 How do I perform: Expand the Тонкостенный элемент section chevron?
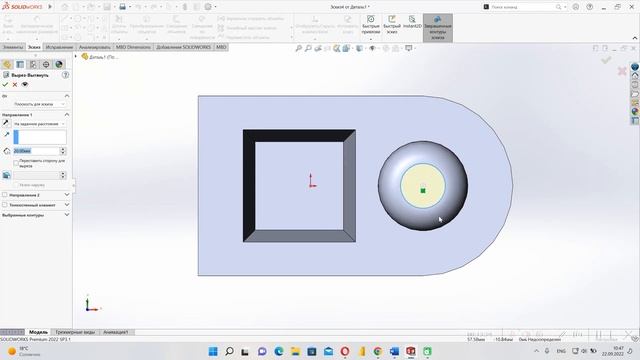(67, 205)
